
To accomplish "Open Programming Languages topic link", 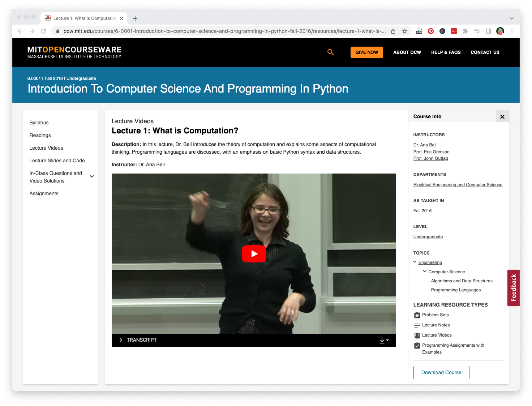I will coord(456,290).
